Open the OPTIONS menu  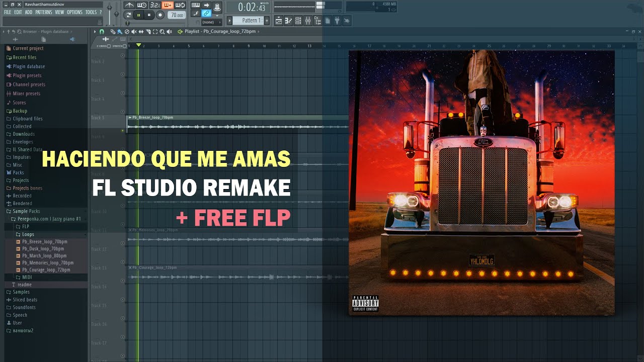click(x=74, y=12)
